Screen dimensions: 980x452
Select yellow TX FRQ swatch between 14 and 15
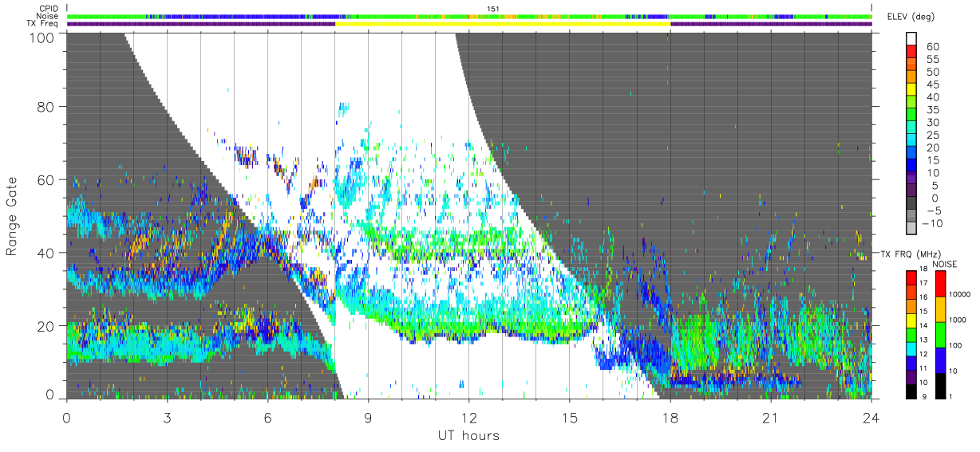[x=912, y=320]
